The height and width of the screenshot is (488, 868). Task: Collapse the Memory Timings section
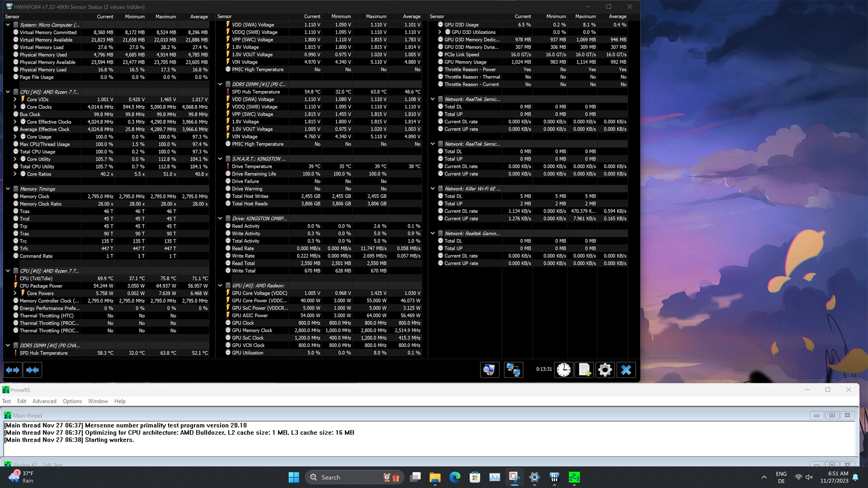tap(8, 189)
